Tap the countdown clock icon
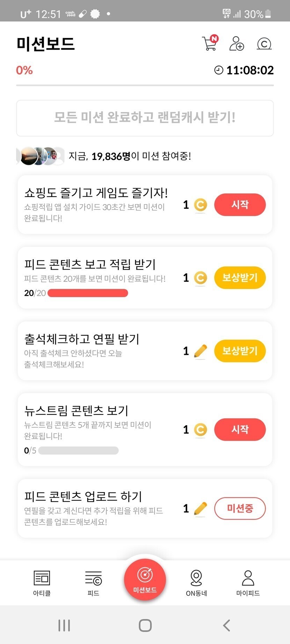Image resolution: width=290 pixels, height=644 pixels. (219, 70)
